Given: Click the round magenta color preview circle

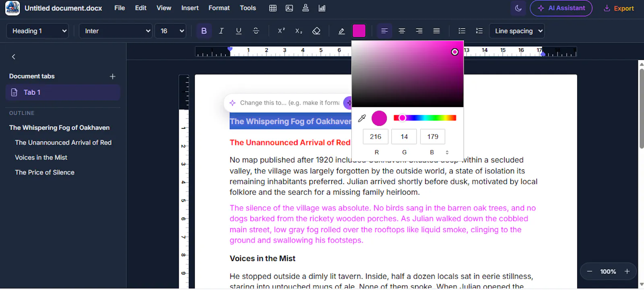Looking at the screenshot, I should click(x=379, y=118).
